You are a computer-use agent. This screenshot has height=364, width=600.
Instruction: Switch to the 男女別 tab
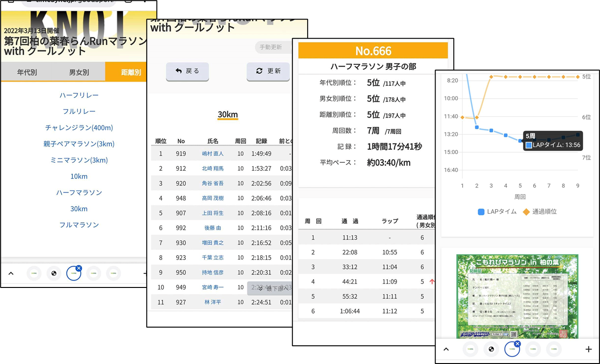pyautogui.click(x=79, y=72)
